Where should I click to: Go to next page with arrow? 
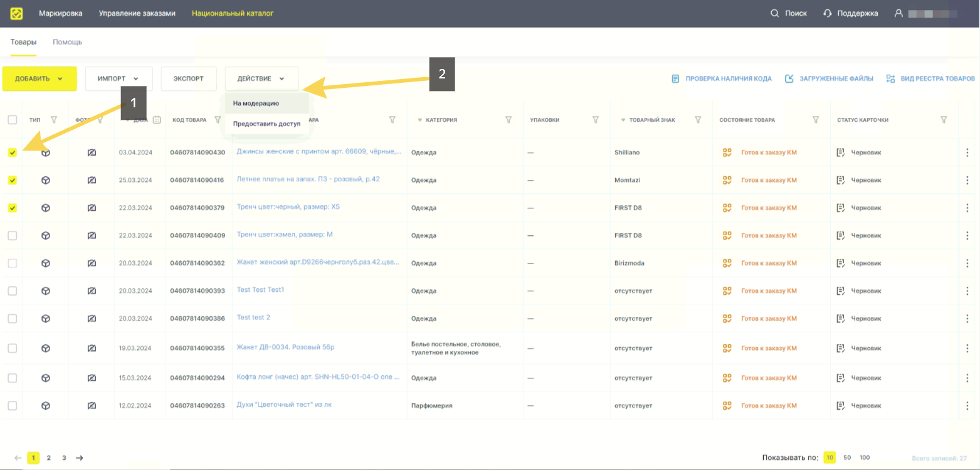coord(80,458)
